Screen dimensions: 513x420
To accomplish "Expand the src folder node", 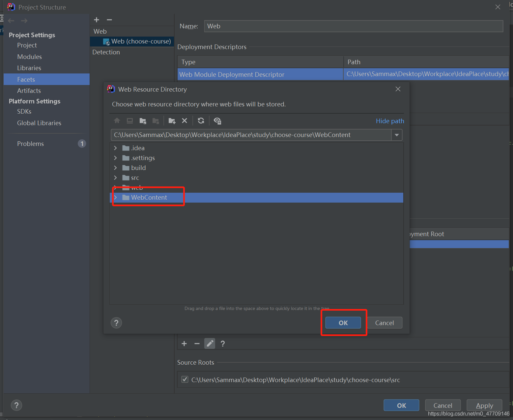I will coord(115,178).
